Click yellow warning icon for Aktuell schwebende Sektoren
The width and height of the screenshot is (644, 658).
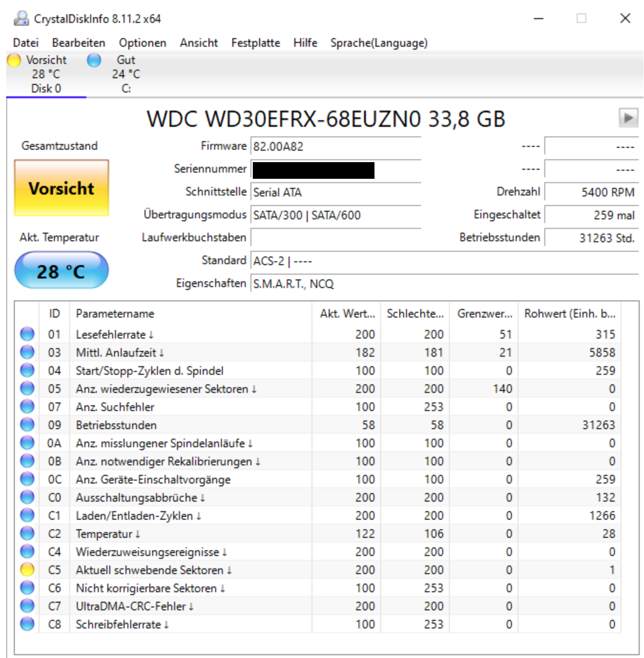[x=27, y=569]
